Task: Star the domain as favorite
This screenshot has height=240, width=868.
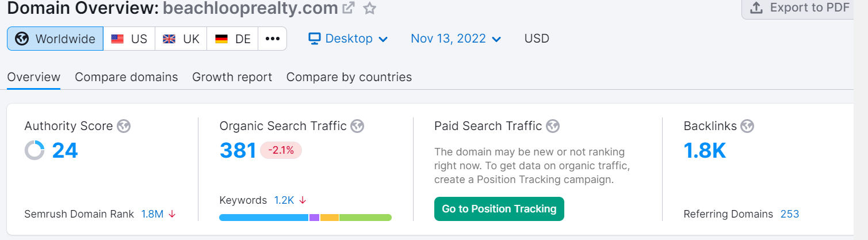Action: point(369,8)
